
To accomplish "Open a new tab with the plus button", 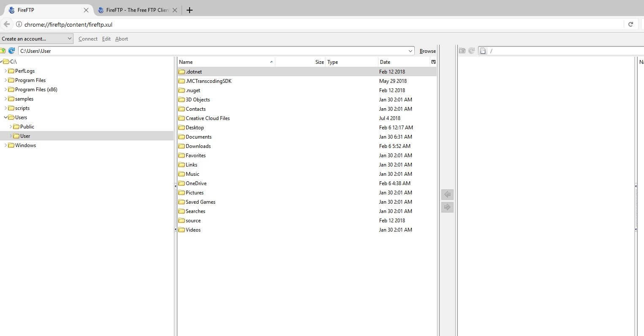I will click(190, 10).
